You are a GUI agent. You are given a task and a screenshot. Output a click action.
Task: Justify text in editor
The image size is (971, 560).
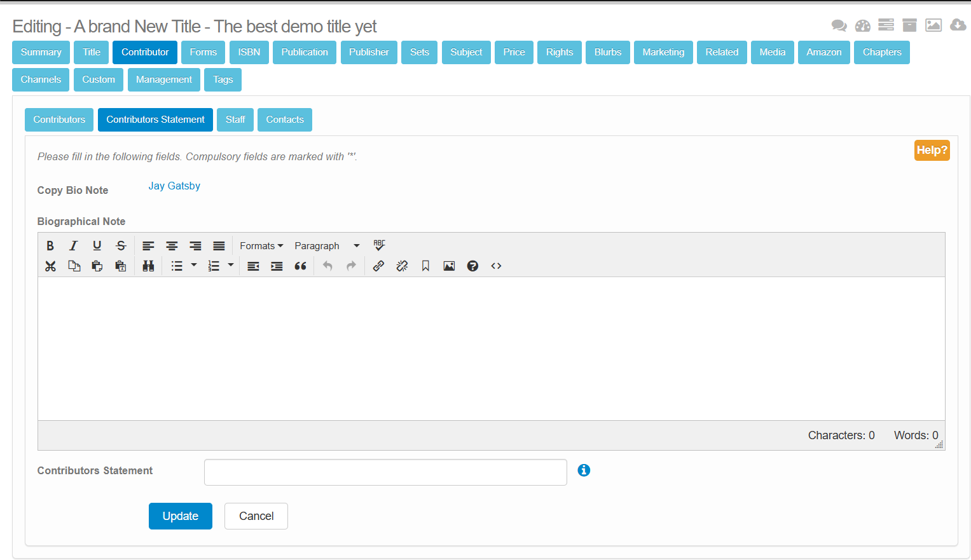coord(219,246)
